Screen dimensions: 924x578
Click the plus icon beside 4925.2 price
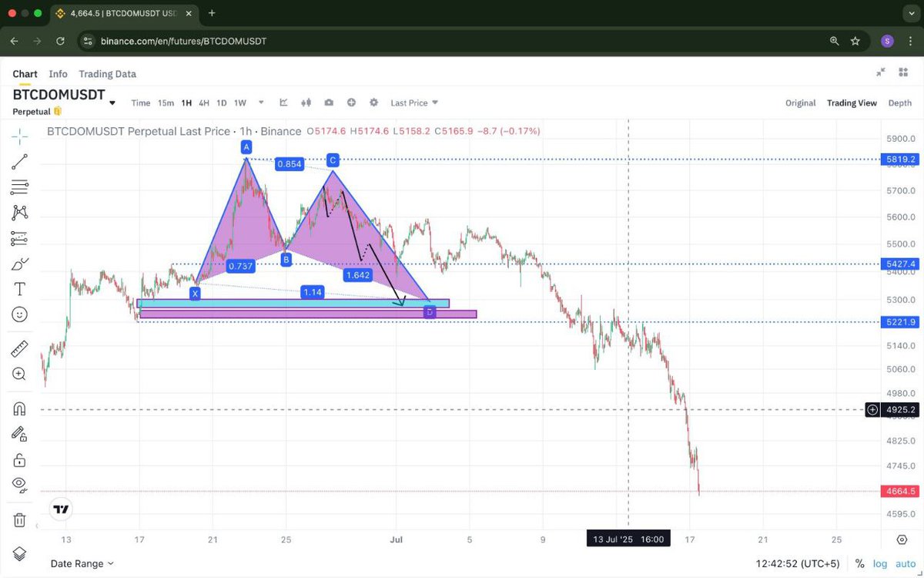point(872,410)
